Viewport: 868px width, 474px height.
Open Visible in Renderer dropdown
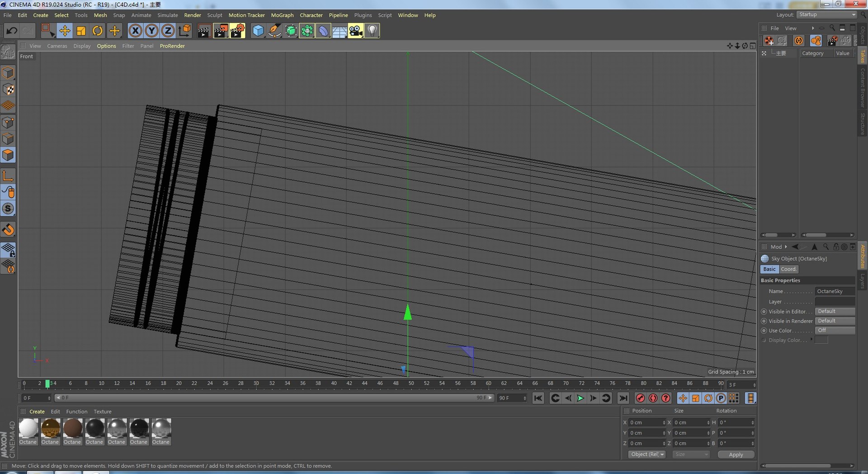coord(835,321)
